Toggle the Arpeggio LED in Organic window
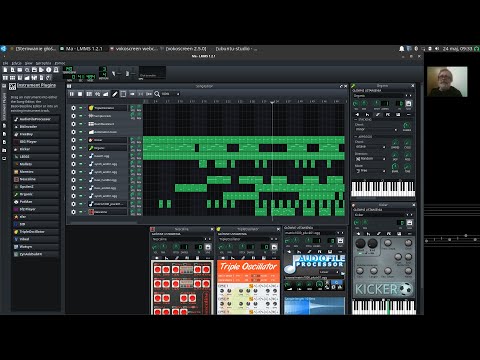Viewport: 480px width, 360px height. point(356,137)
